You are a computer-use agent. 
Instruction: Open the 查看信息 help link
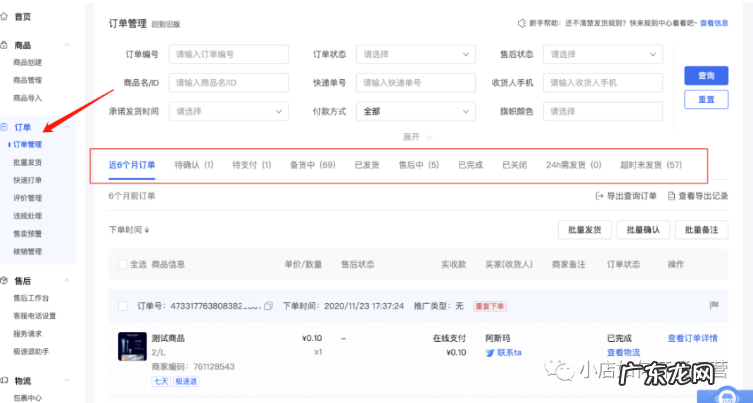coord(714,23)
